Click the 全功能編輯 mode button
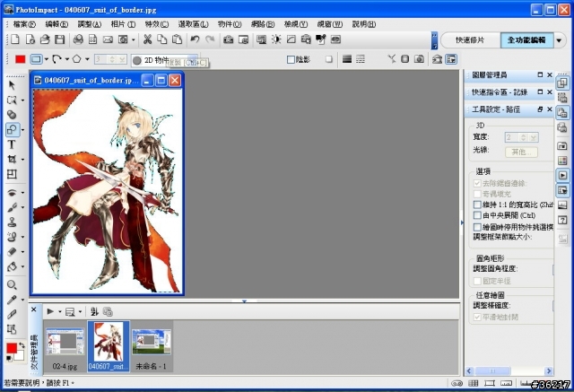This screenshot has height=392, width=574. pyautogui.click(x=526, y=40)
